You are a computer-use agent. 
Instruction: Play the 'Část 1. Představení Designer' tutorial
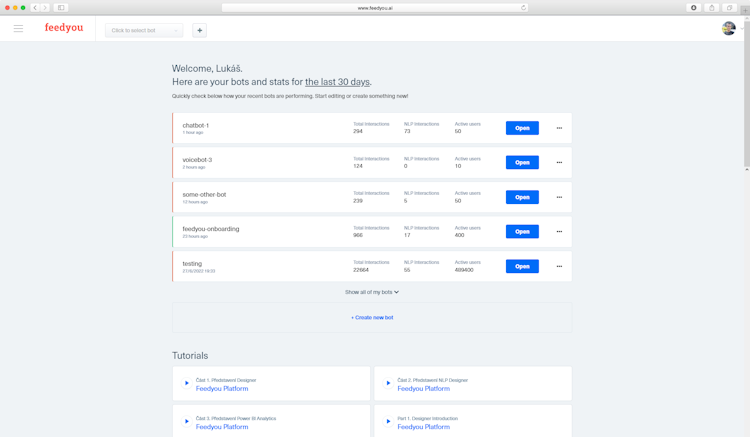tap(187, 383)
